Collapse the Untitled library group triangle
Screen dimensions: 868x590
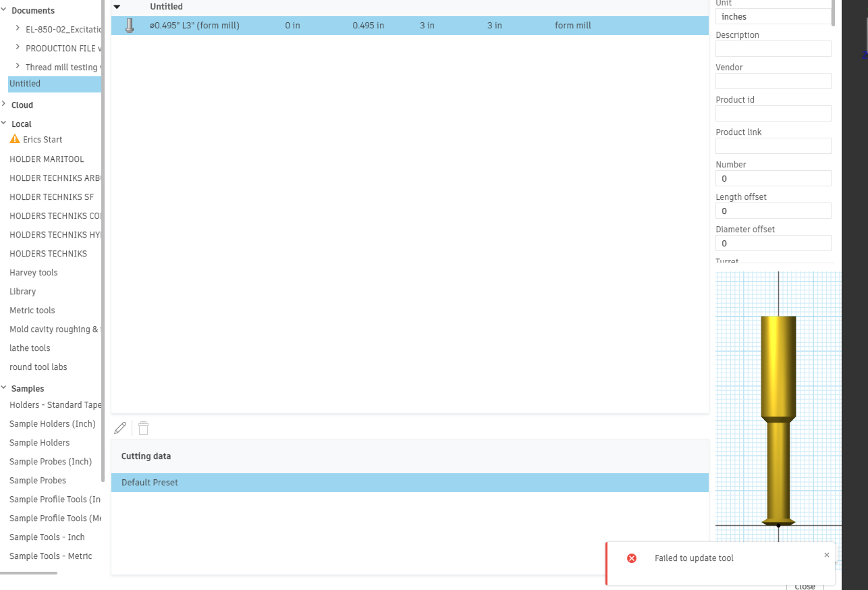(x=117, y=7)
